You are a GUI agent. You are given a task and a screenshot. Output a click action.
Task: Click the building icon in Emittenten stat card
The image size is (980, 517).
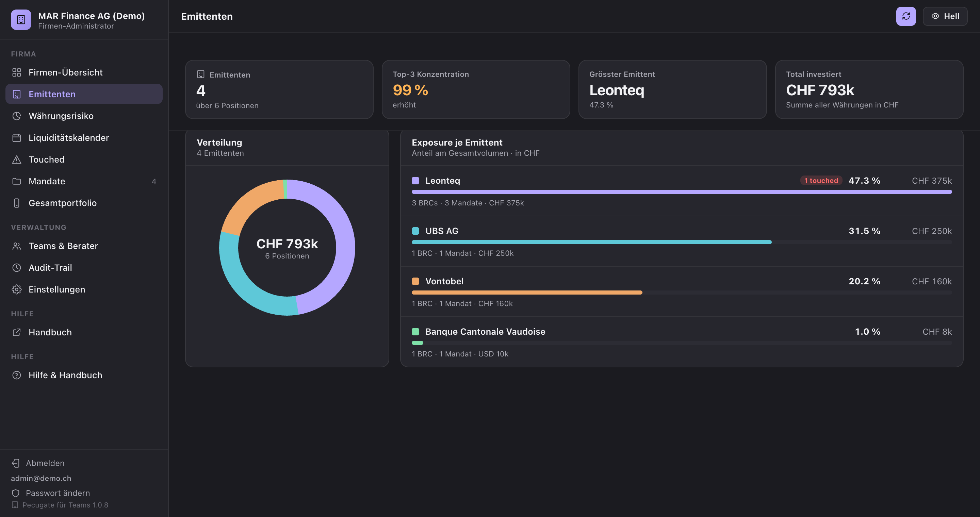click(x=201, y=74)
